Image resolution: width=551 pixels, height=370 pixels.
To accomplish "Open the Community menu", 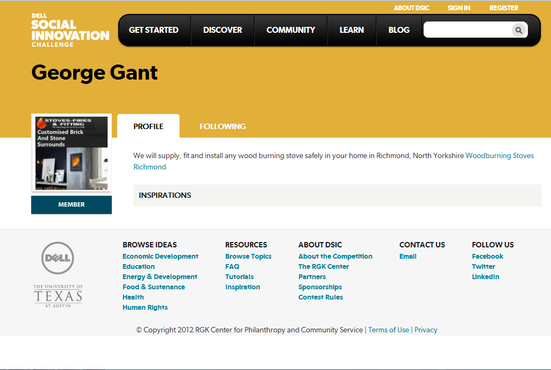I will [291, 30].
